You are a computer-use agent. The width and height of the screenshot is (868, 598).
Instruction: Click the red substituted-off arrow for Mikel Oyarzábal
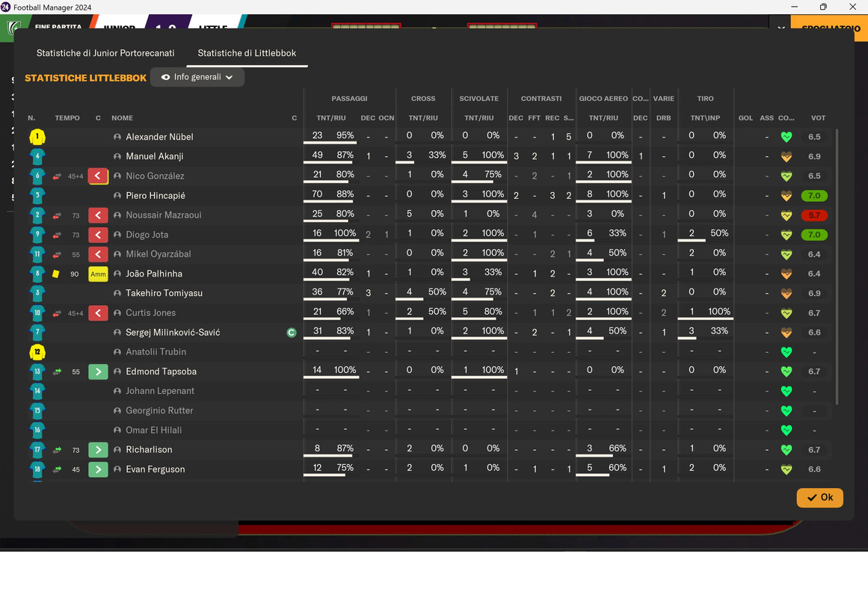coord(98,254)
